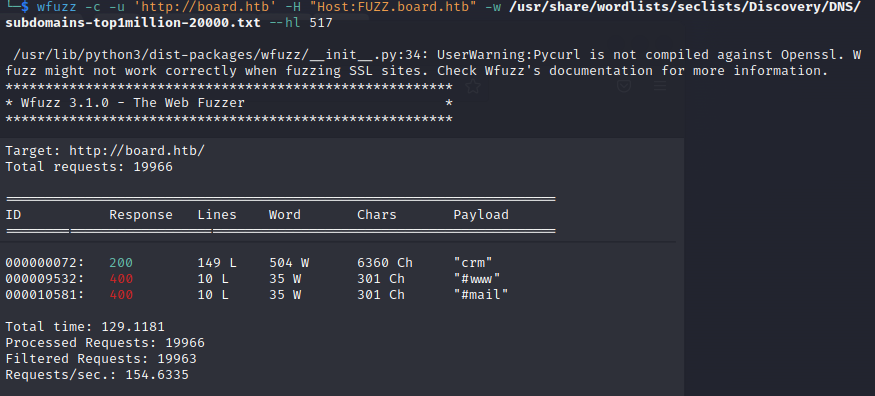Click the red '400' code in the #mail row

pos(121,294)
